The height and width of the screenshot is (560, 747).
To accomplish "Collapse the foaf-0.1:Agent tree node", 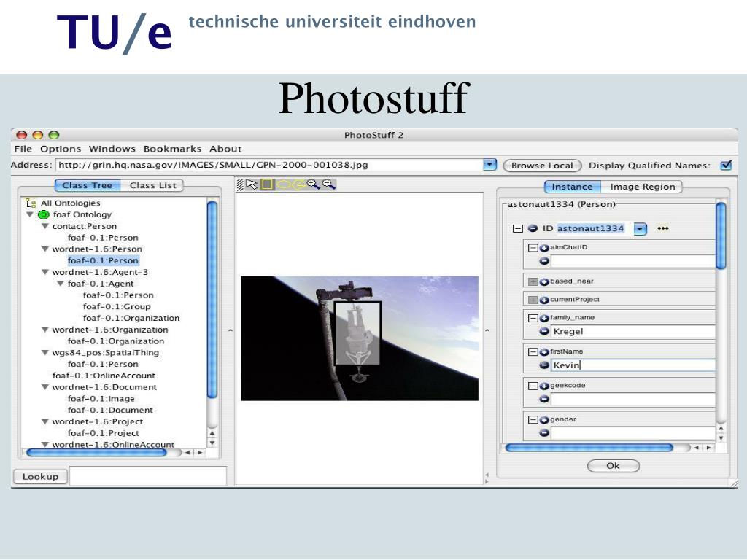I will [x=61, y=284].
